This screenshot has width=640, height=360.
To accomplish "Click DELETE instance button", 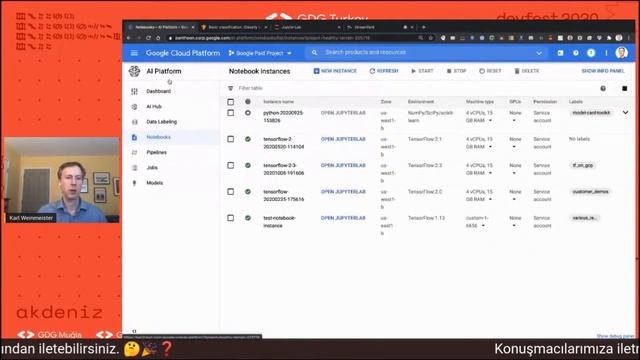I will pyautogui.click(x=527, y=71).
